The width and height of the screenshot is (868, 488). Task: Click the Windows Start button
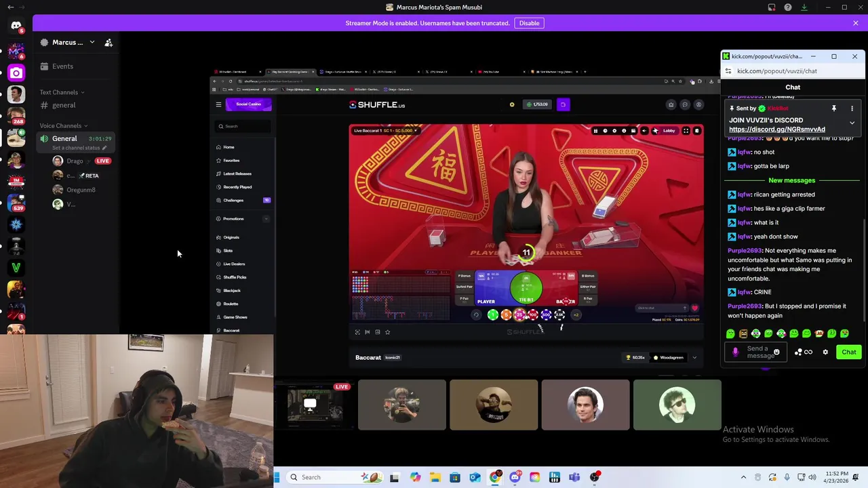[277, 477]
